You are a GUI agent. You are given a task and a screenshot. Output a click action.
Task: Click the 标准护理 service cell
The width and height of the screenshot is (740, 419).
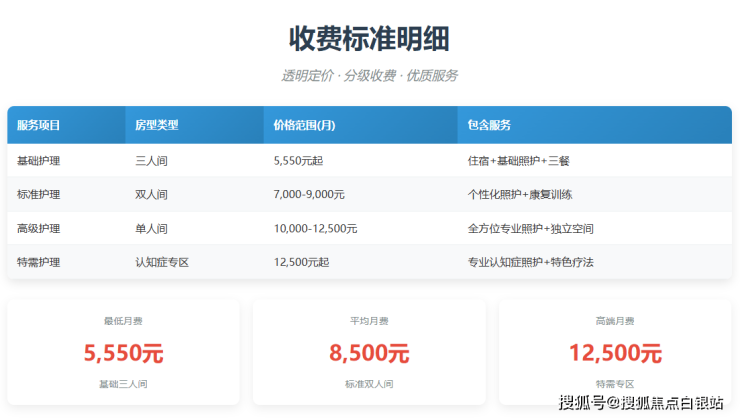(39, 194)
